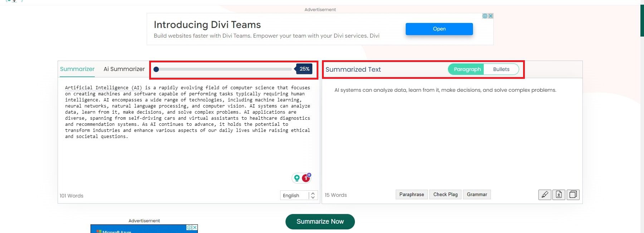Download the summarized text file
The image size is (644, 233).
pos(559,195)
